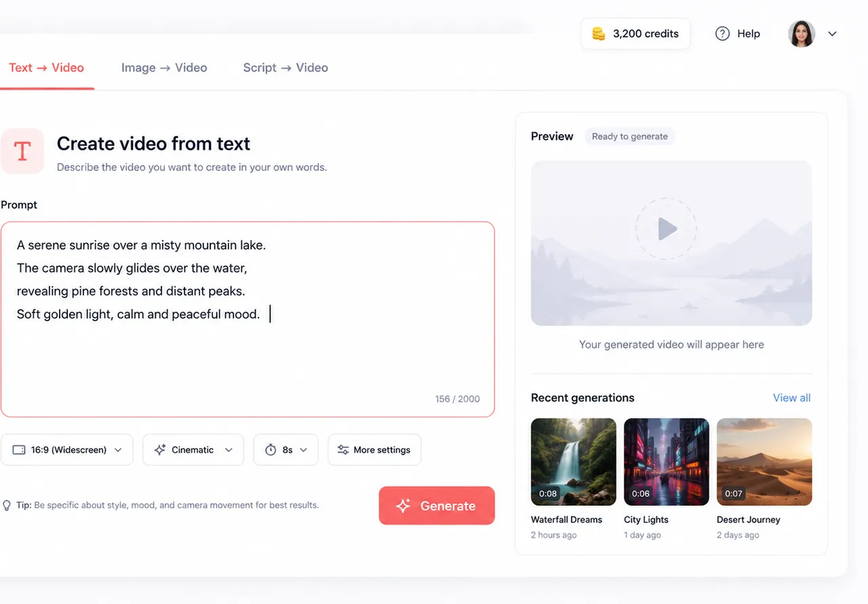Open the 16:9 (Widescreen) dropdown

coord(67,450)
